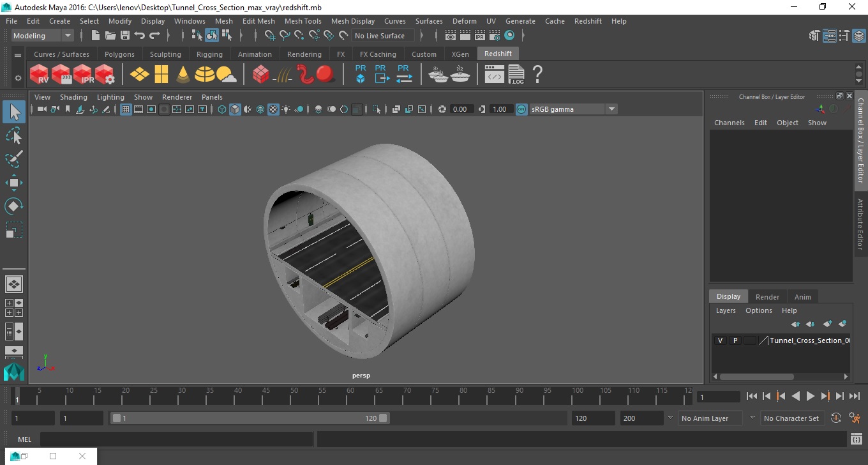The height and width of the screenshot is (465, 868).
Task: Toggle snap to grids magnet icon
Action: (270, 36)
